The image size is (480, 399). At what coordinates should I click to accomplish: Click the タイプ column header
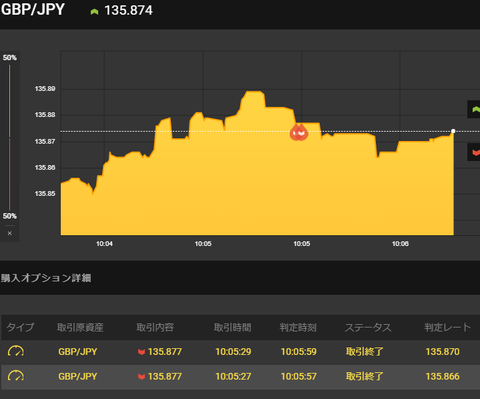pos(20,327)
